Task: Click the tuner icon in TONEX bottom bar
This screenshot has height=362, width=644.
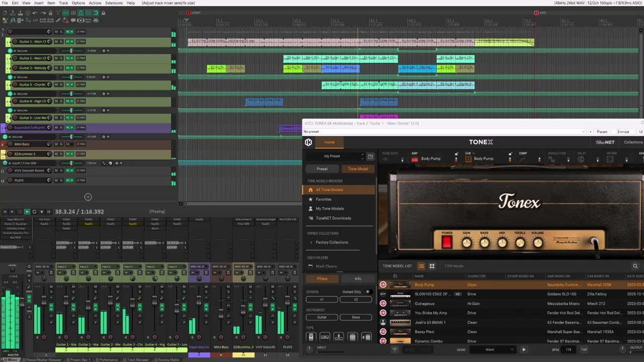Action: pos(395,349)
